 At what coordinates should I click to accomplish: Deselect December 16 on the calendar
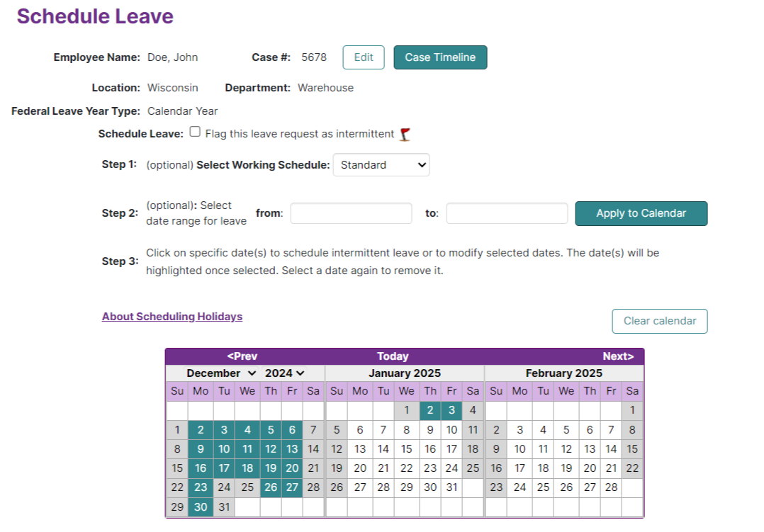tap(201, 468)
